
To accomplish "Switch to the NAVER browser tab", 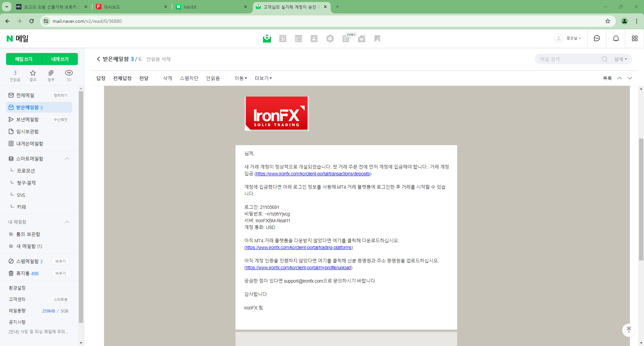I will coord(201,7).
